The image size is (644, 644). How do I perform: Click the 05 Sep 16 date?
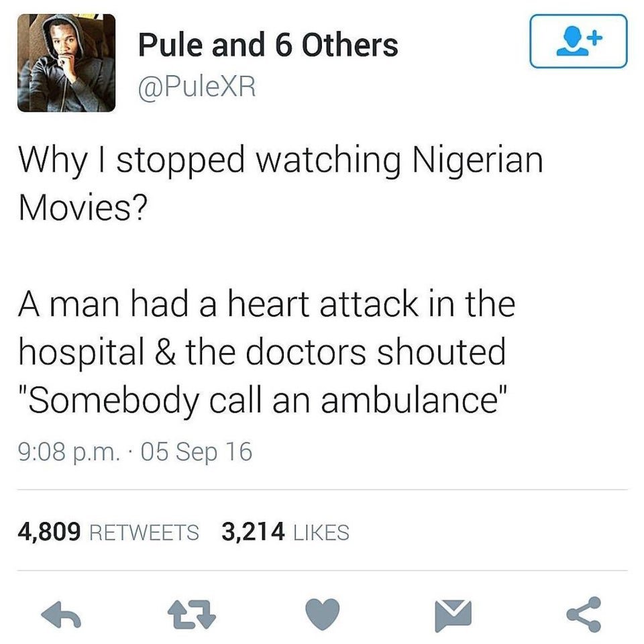(197, 452)
